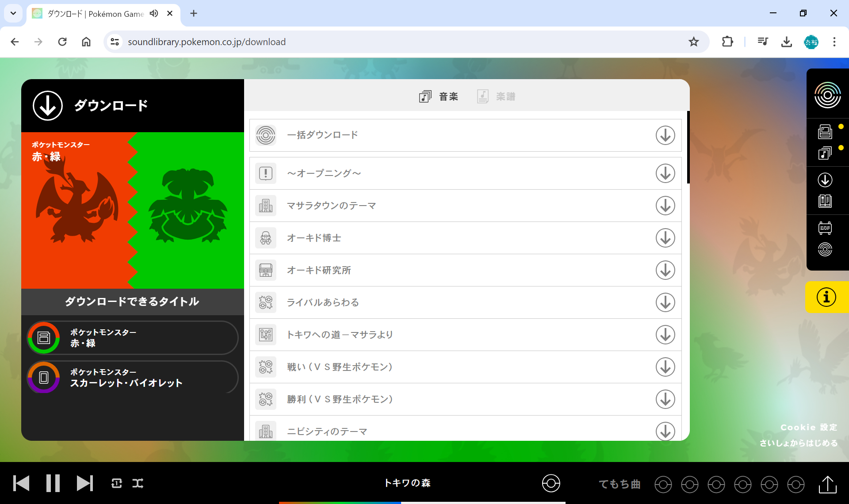Download ニビシティのテーマ track
Viewport: 849px width, 504px height.
[x=665, y=431]
